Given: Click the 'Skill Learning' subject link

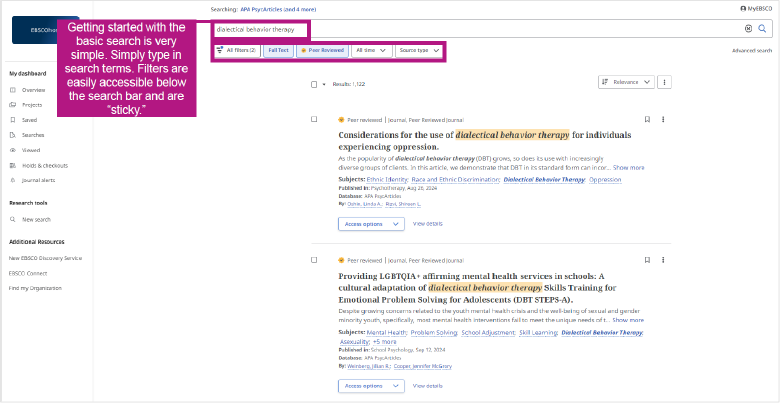Looking at the screenshot, I should [538, 332].
